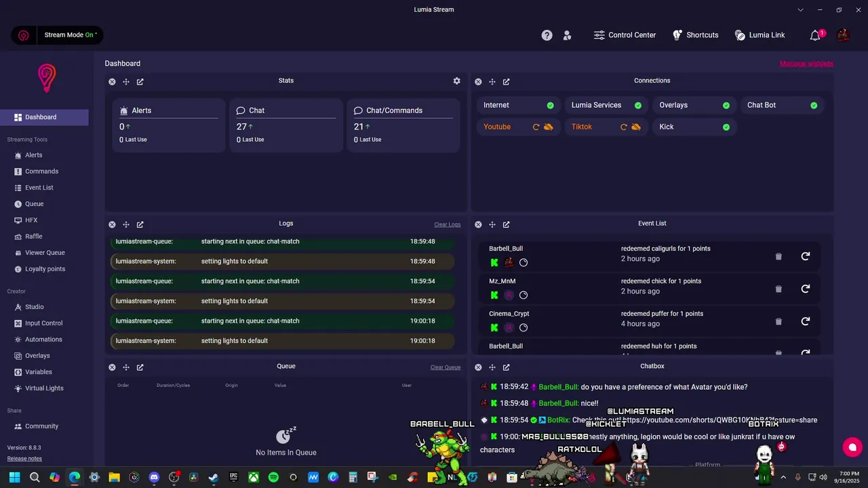This screenshot has width=868, height=488.
Task: Pop out the Chatbox widget
Action: pos(506,367)
